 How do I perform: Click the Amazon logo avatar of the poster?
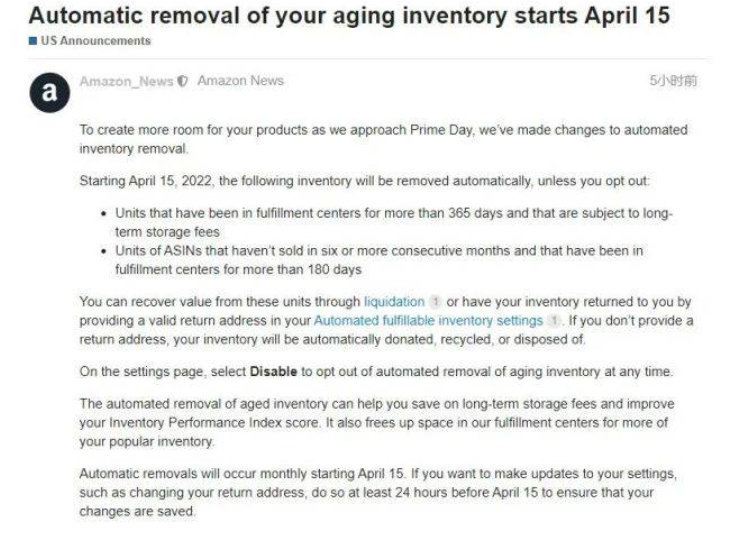(49, 92)
